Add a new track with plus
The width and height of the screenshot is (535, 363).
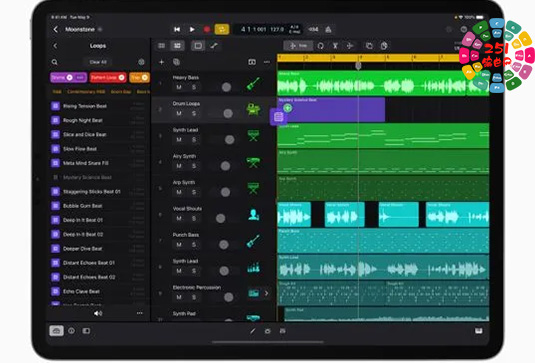[x=162, y=62]
